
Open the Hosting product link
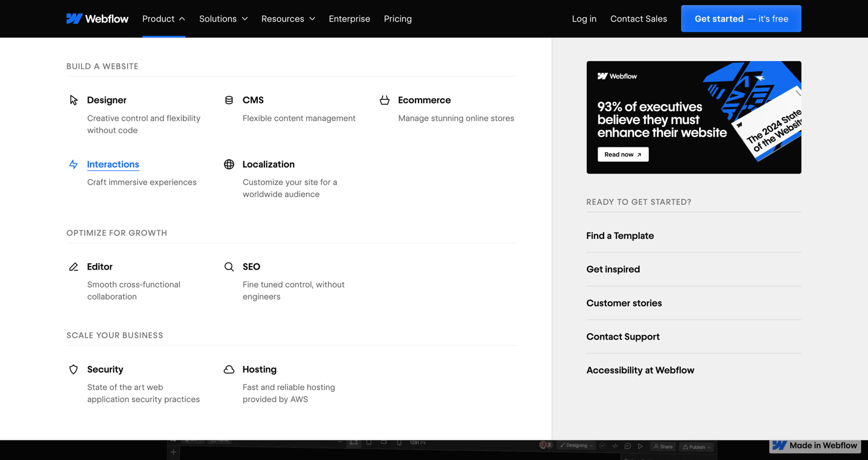pos(260,370)
